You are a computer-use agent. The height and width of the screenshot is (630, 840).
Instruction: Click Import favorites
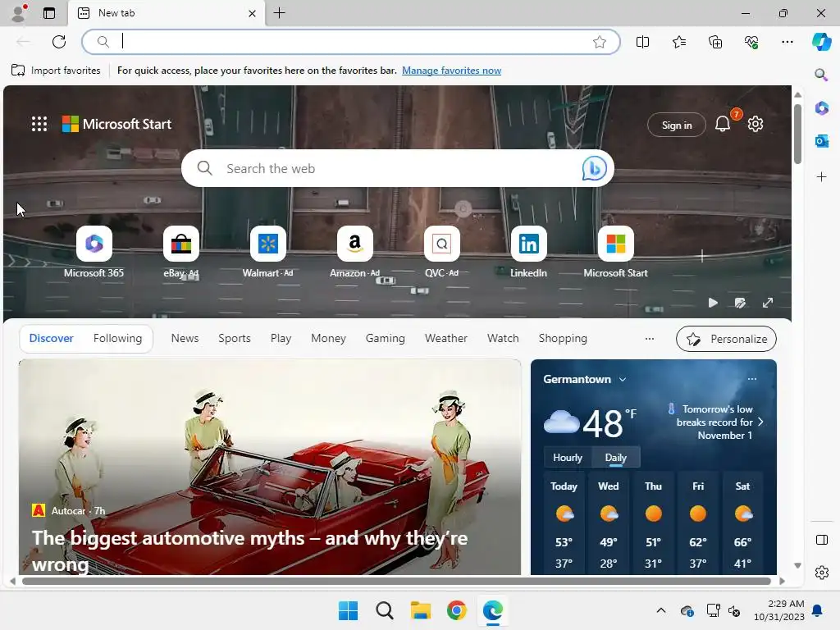click(56, 71)
